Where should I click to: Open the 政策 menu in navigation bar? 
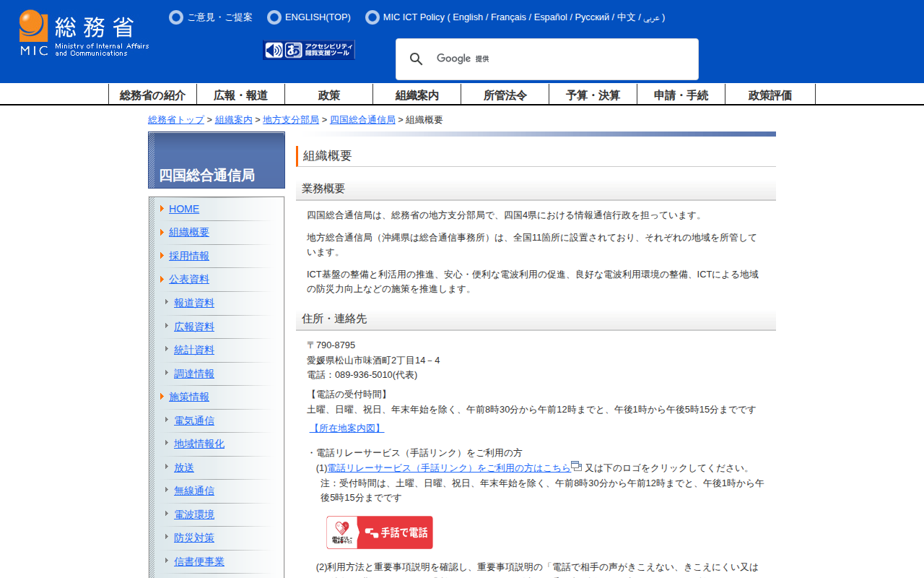[x=329, y=95]
